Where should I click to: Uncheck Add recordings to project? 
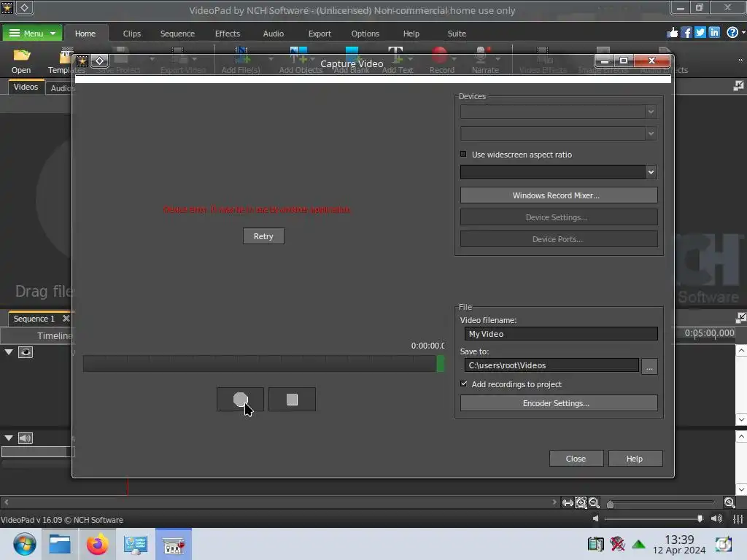click(x=463, y=384)
